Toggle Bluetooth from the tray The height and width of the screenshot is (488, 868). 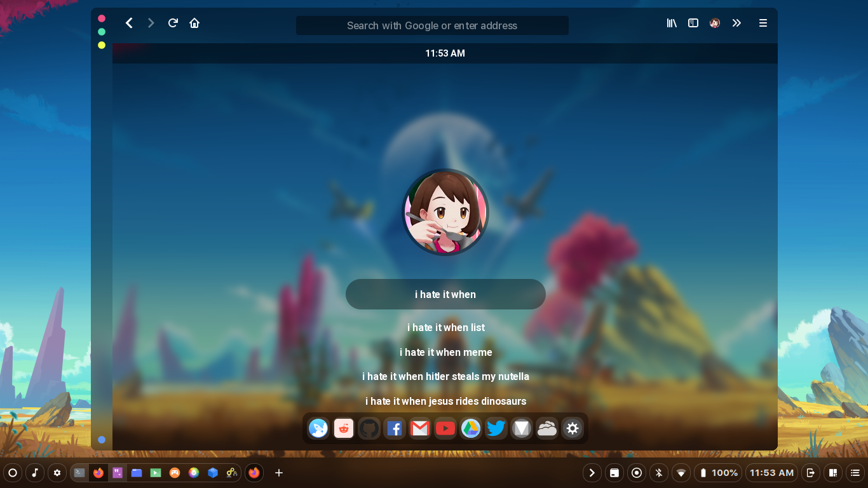point(659,473)
